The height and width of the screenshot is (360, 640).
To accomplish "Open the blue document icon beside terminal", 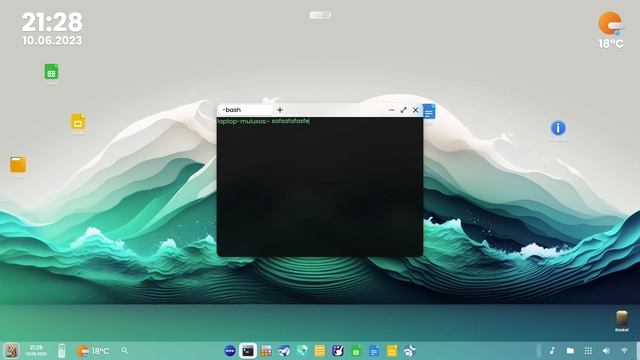I will pyautogui.click(x=429, y=111).
